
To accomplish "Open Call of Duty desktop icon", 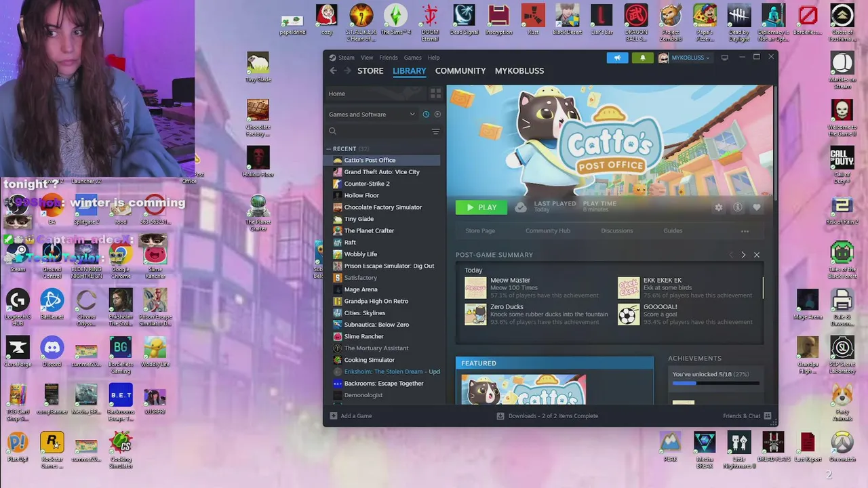I will (x=842, y=165).
